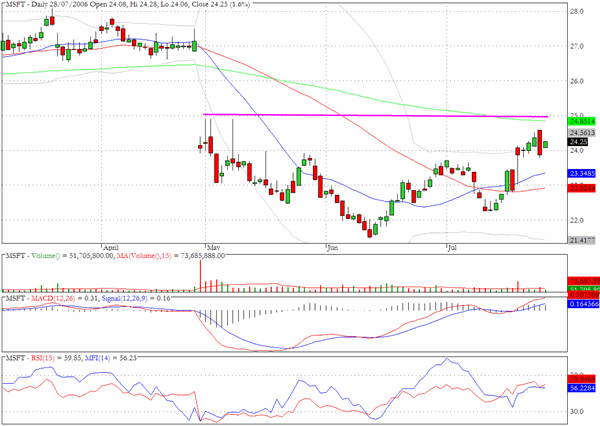Click the last green candlestick near 24.25
Image resolution: width=600 pixels, height=426 pixels.
click(545, 144)
